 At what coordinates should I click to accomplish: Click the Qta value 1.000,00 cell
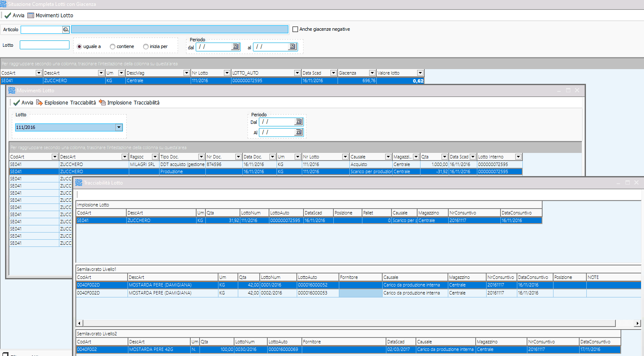pos(435,164)
